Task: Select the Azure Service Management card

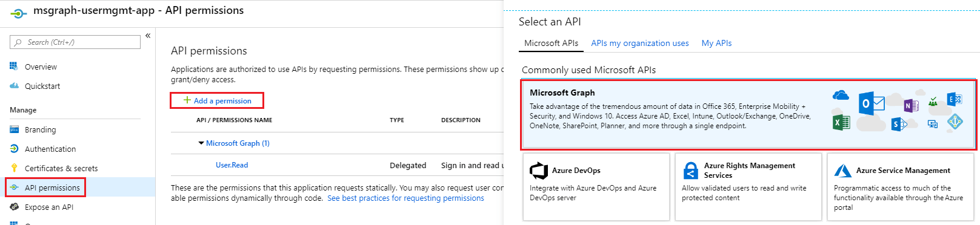Action: pyautogui.click(x=901, y=187)
